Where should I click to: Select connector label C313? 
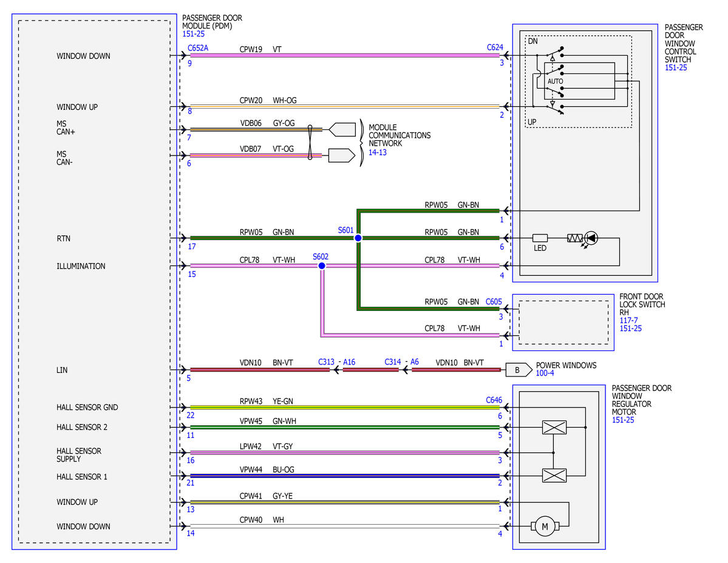[x=327, y=362]
